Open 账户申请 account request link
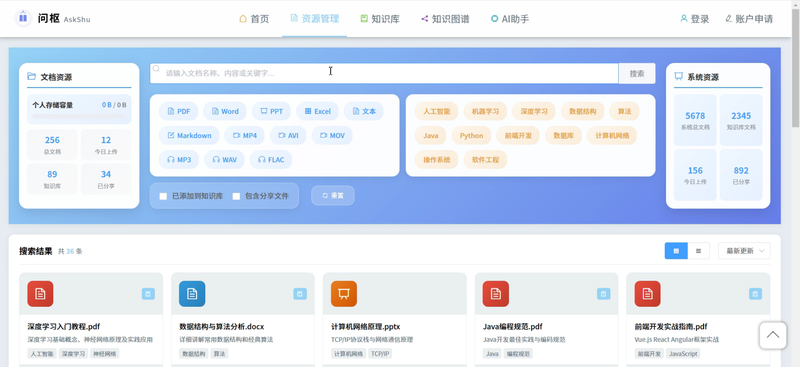 tap(749, 19)
